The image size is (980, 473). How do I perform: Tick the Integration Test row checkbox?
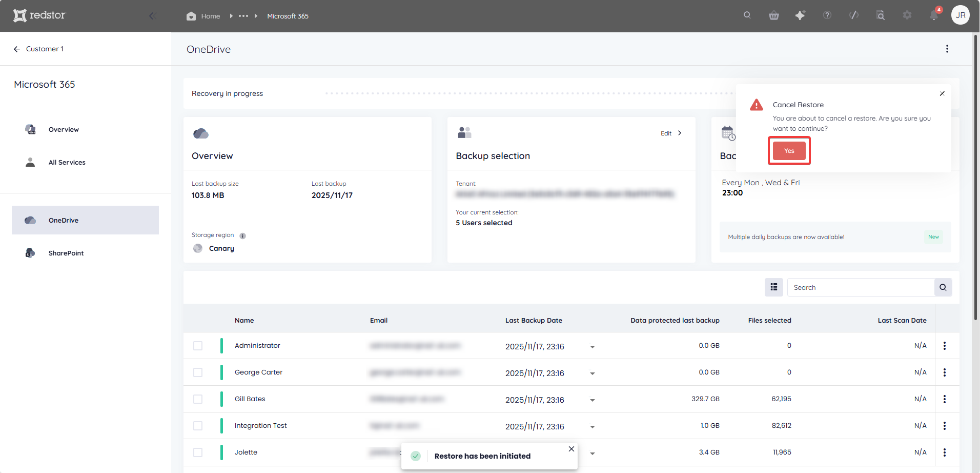[198, 426]
